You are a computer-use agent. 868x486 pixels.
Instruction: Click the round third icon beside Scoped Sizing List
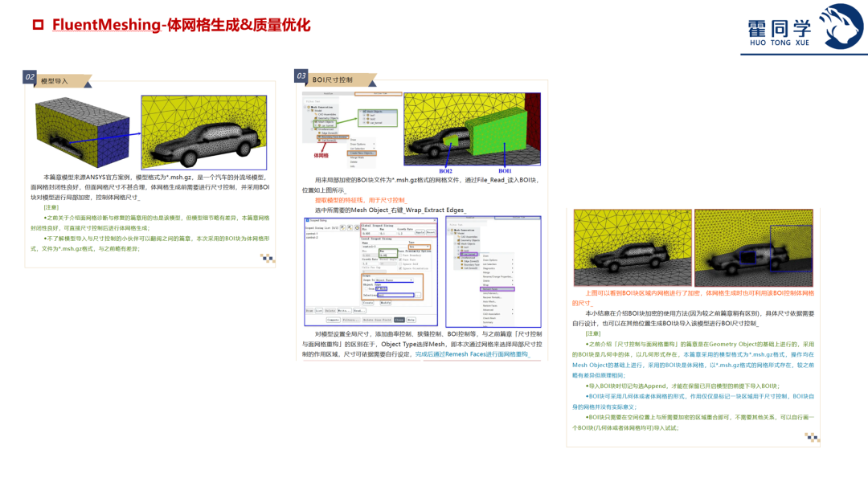tap(357, 228)
